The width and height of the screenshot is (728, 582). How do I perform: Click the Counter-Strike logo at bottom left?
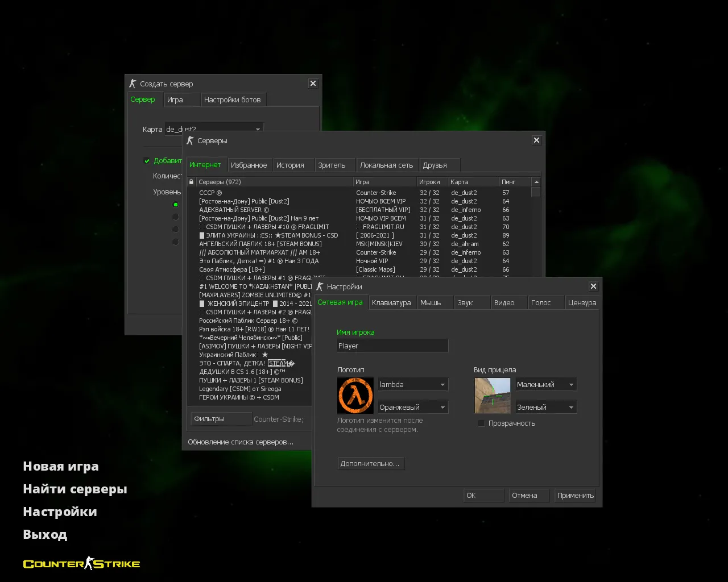81,563
